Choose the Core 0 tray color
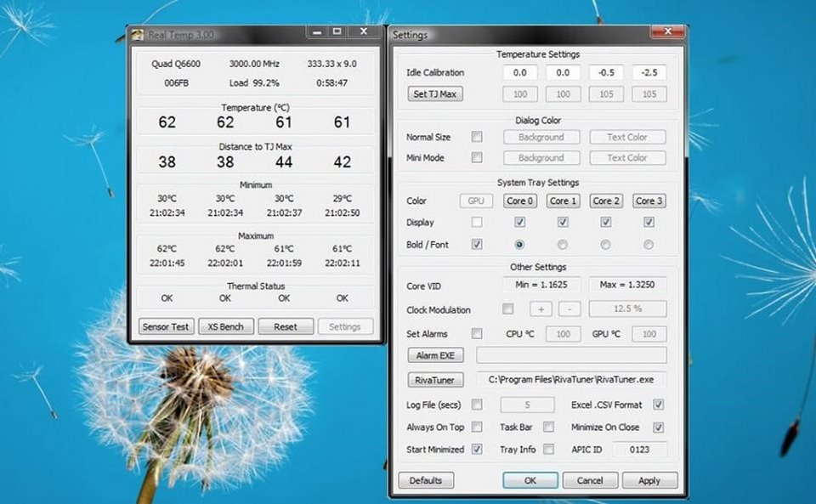Image resolution: width=816 pixels, height=504 pixels. 520,201
